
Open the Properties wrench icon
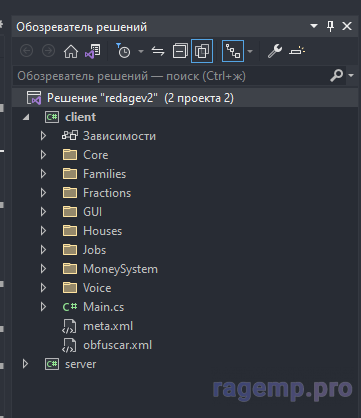pos(275,51)
